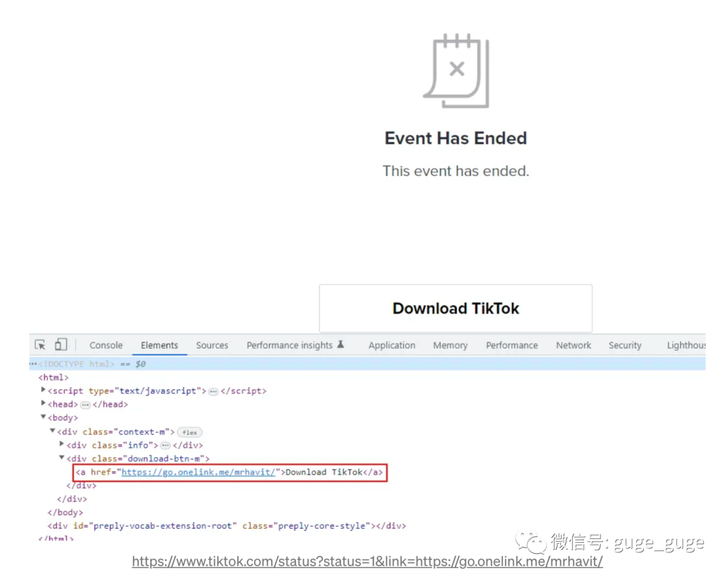Collapse the div context-m node
This screenshot has width=728, height=576.
click(x=53, y=430)
